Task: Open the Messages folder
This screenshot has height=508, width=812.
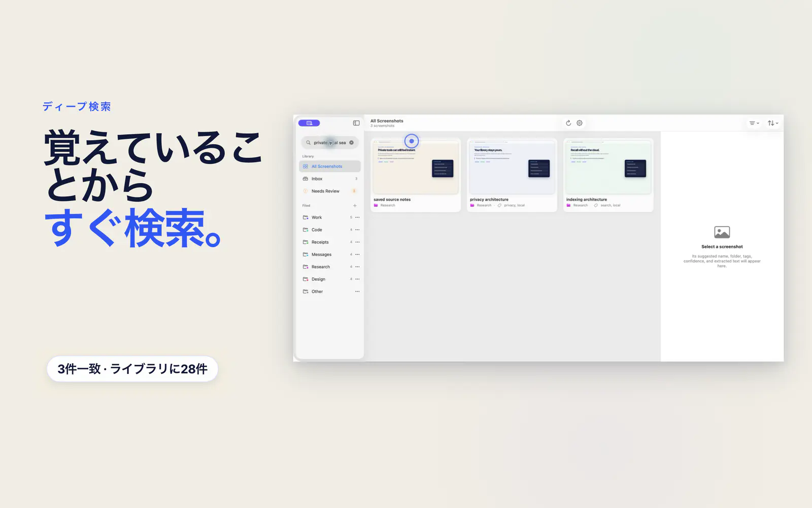Action: tap(330, 255)
